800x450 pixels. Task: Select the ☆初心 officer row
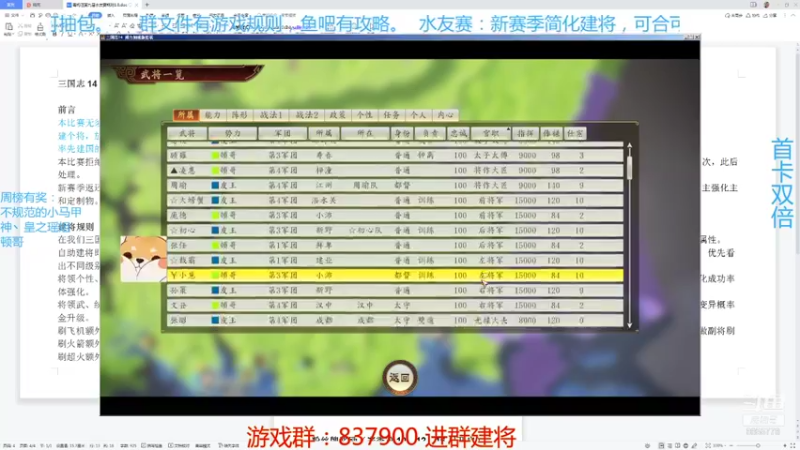(x=395, y=230)
